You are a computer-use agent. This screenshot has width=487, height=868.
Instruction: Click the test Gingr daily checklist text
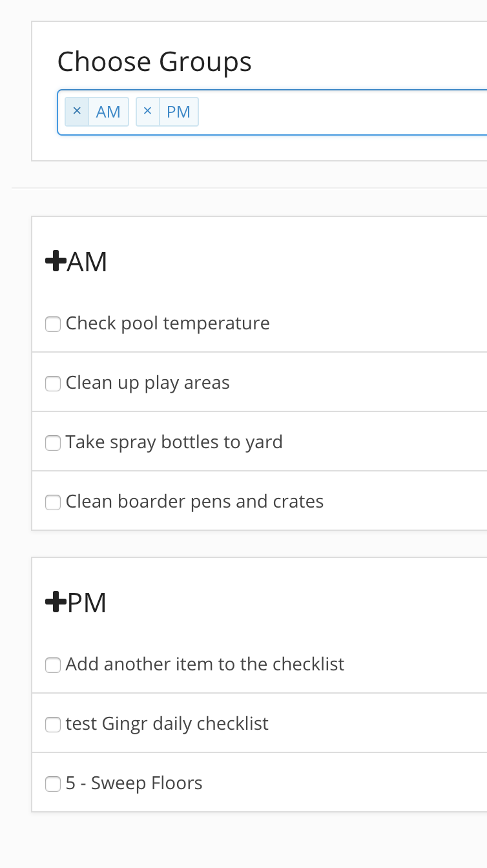[x=167, y=723]
